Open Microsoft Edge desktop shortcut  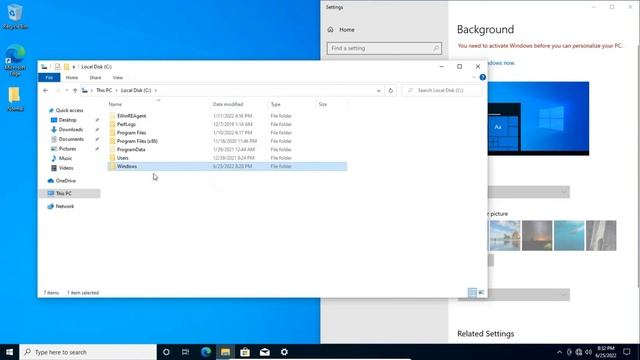point(15,60)
